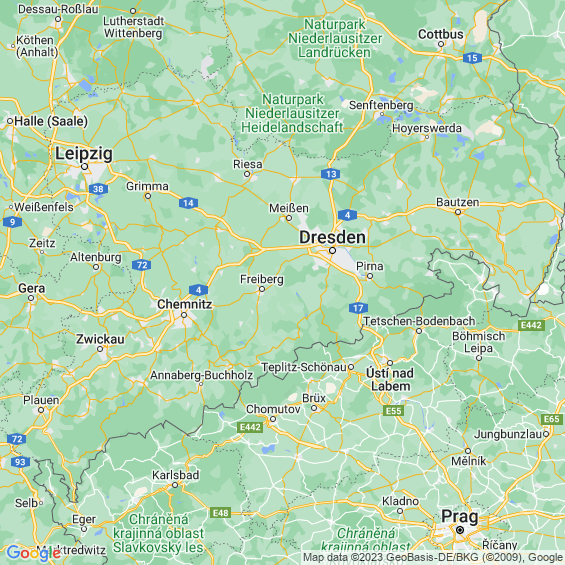Click the A38 highway shield near Leipzig
565x565 pixels.
(x=98, y=189)
